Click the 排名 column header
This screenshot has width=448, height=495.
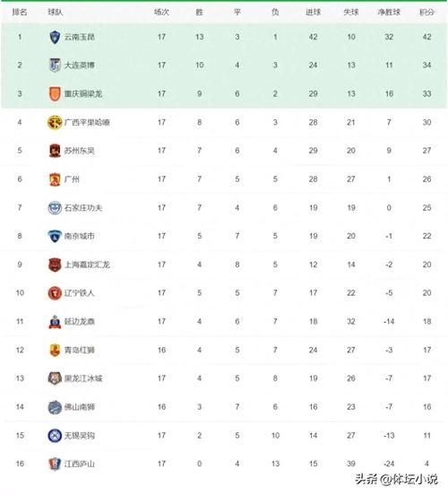coord(20,13)
